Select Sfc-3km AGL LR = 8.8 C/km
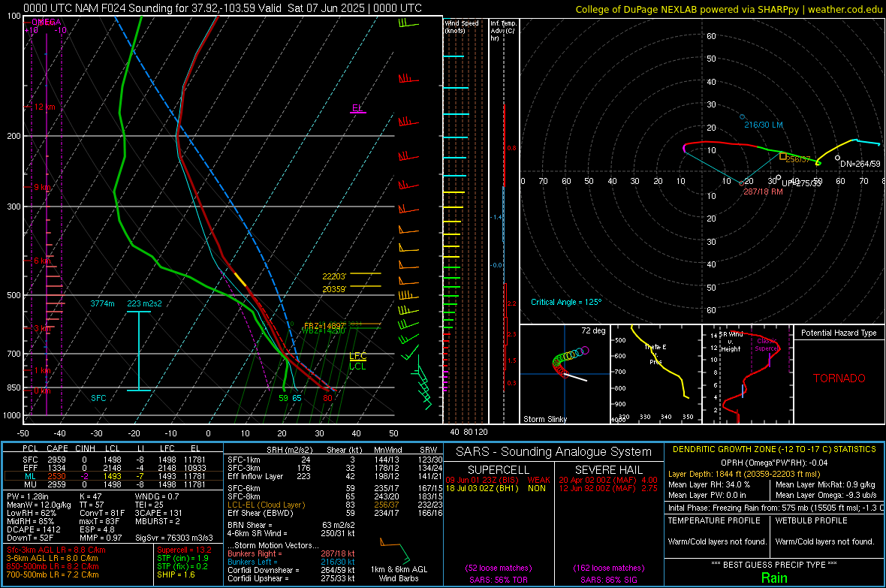Image resolution: width=886 pixels, height=588 pixels. pos(56,550)
